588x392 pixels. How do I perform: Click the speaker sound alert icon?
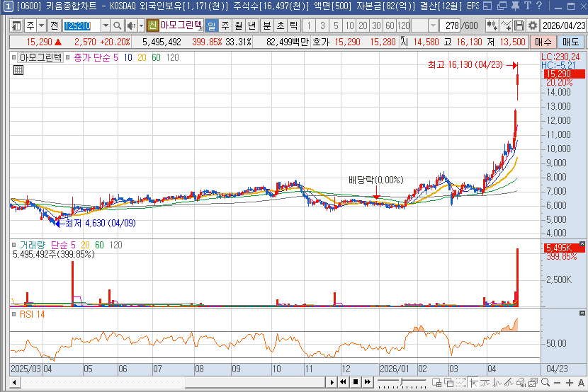click(131, 26)
